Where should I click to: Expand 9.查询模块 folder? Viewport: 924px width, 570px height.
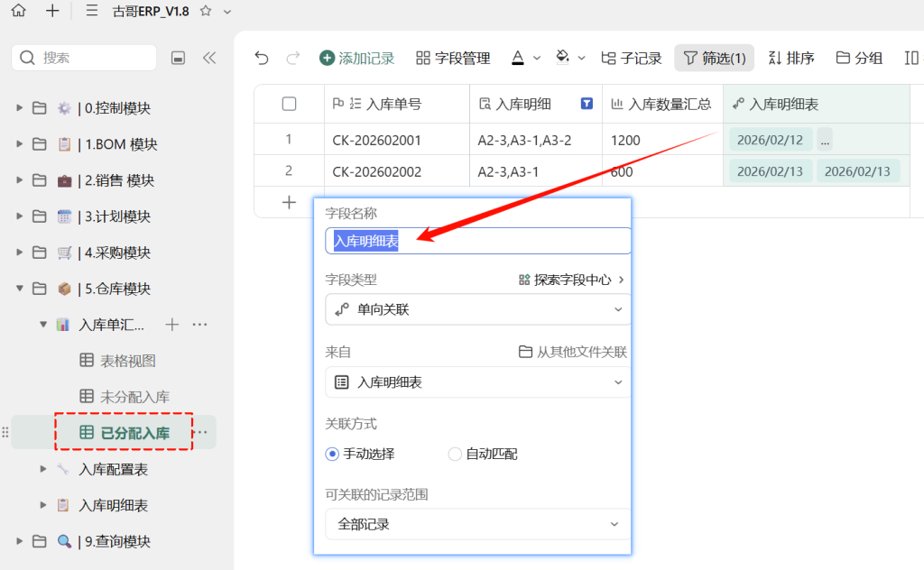(20, 540)
